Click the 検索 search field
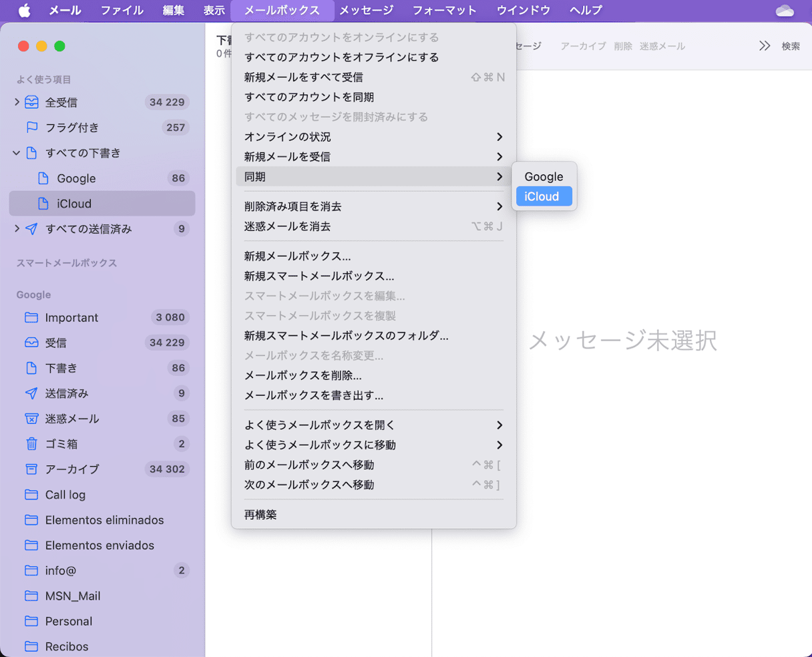 tap(791, 46)
